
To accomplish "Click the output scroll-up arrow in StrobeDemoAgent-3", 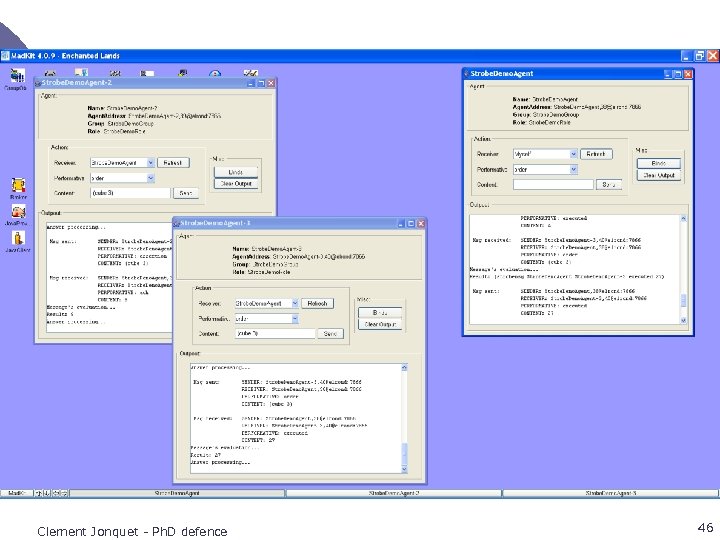I will [x=405, y=367].
